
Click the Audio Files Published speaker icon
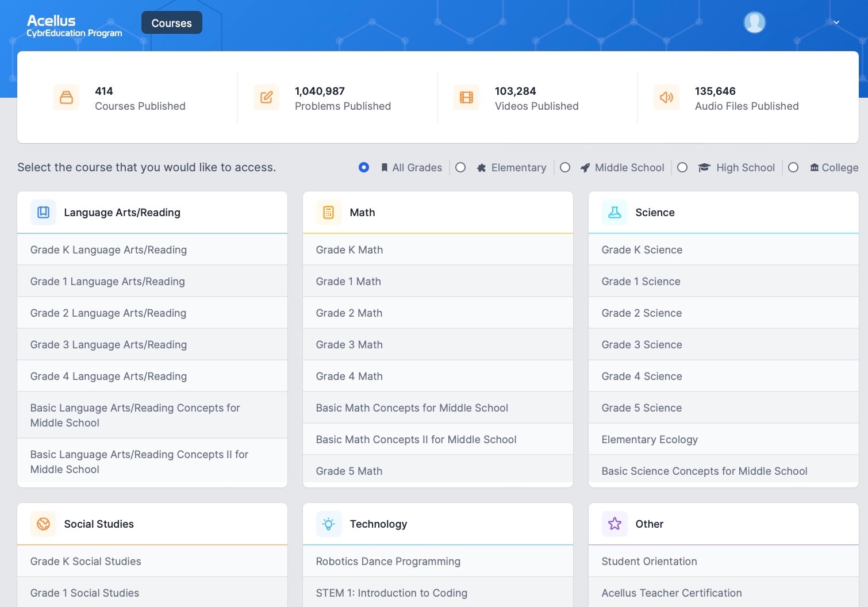tap(667, 97)
